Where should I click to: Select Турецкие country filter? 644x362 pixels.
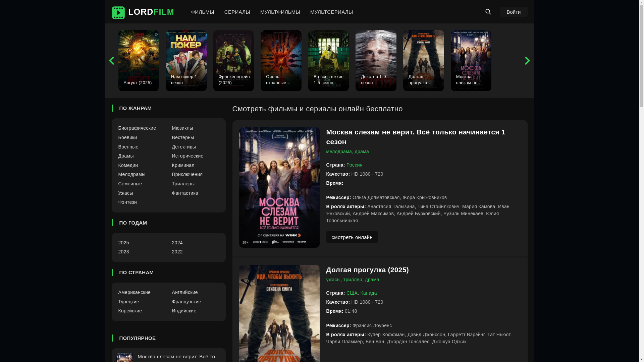coord(128,302)
